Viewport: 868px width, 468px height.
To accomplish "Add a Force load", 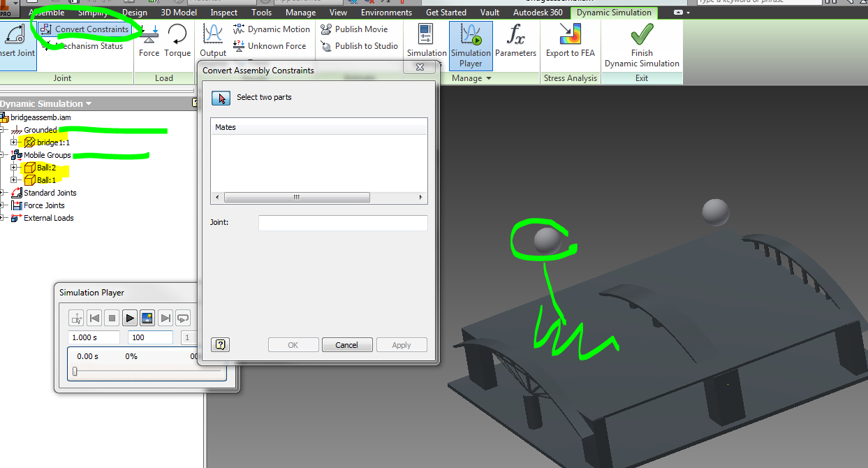I will click(x=149, y=41).
